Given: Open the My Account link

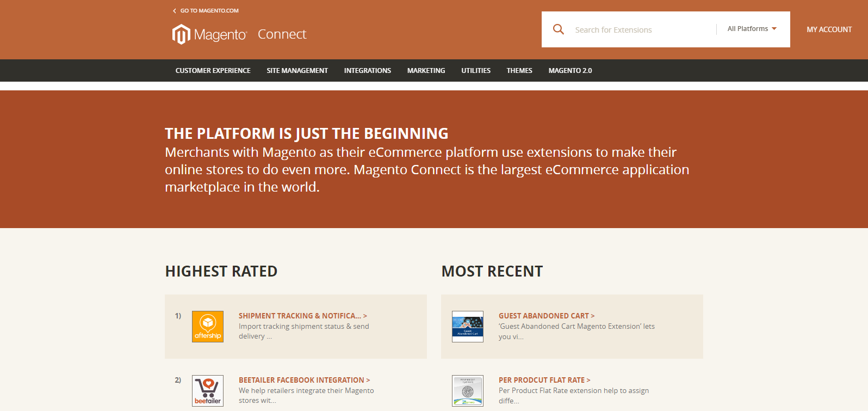Looking at the screenshot, I should (x=829, y=29).
